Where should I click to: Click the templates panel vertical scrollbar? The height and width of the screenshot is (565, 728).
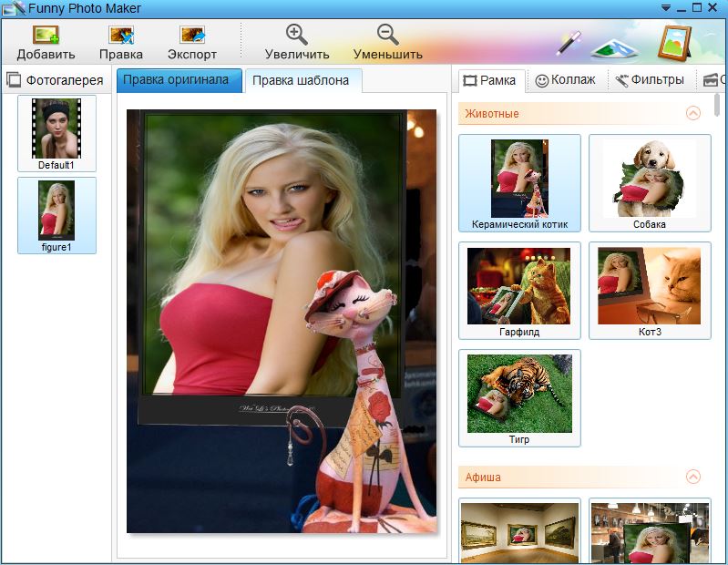[x=717, y=105]
